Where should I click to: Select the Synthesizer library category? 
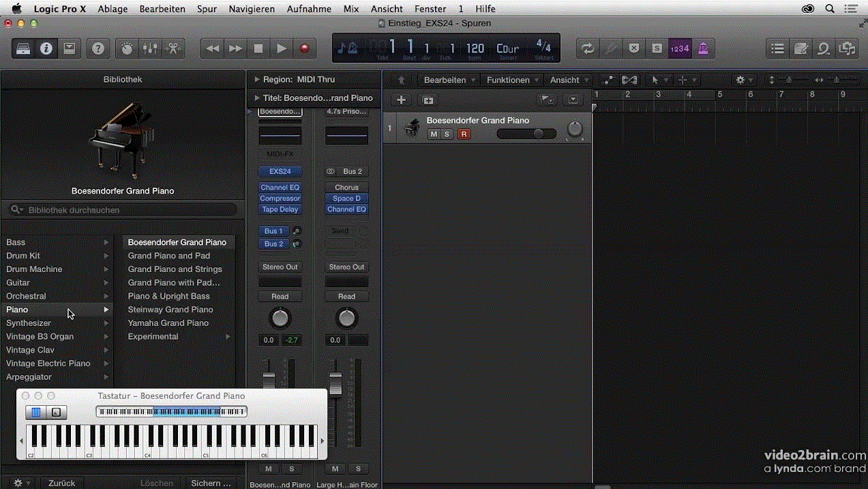(x=57, y=323)
